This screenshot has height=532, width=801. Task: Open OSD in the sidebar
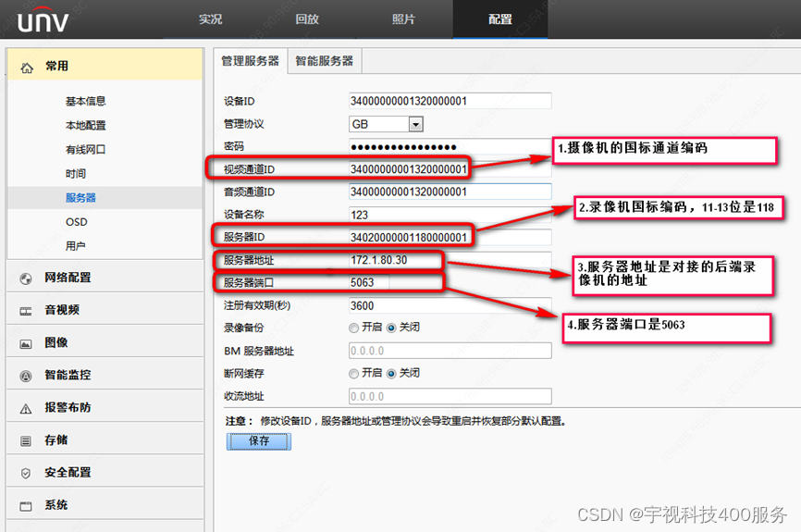(77, 222)
